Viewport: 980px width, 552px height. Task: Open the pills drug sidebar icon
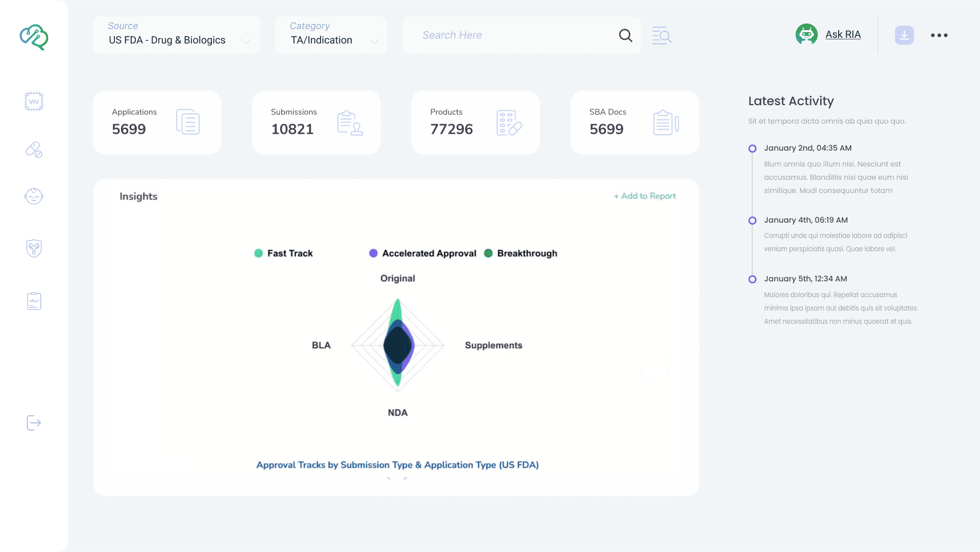(34, 150)
